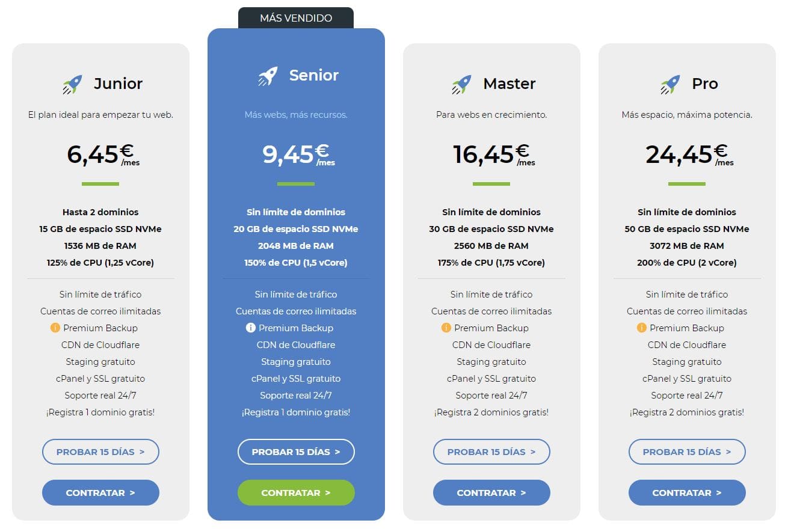Select the Senior plan price of 9,45€
This screenshot has width=788, height=532.
click(295, 154)
